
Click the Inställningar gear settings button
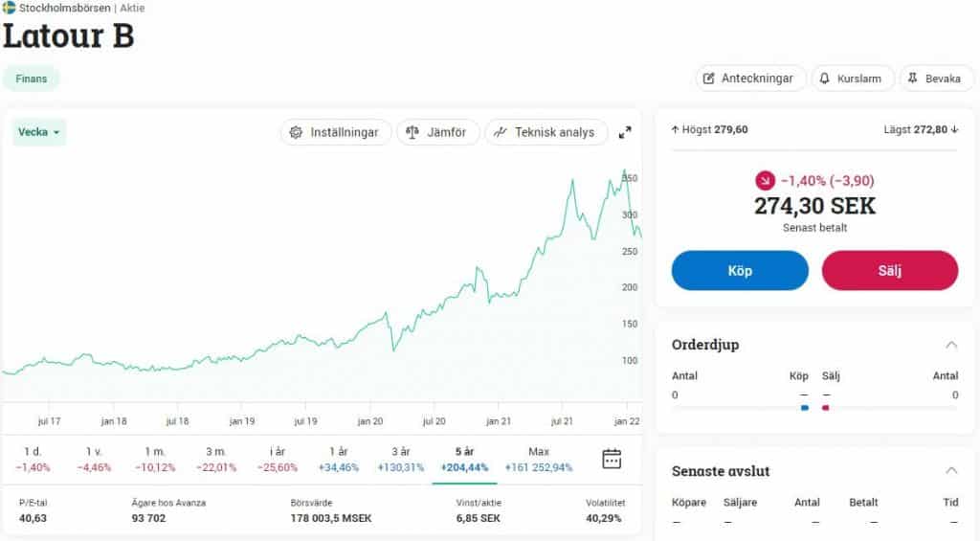(x=336, y=132)
